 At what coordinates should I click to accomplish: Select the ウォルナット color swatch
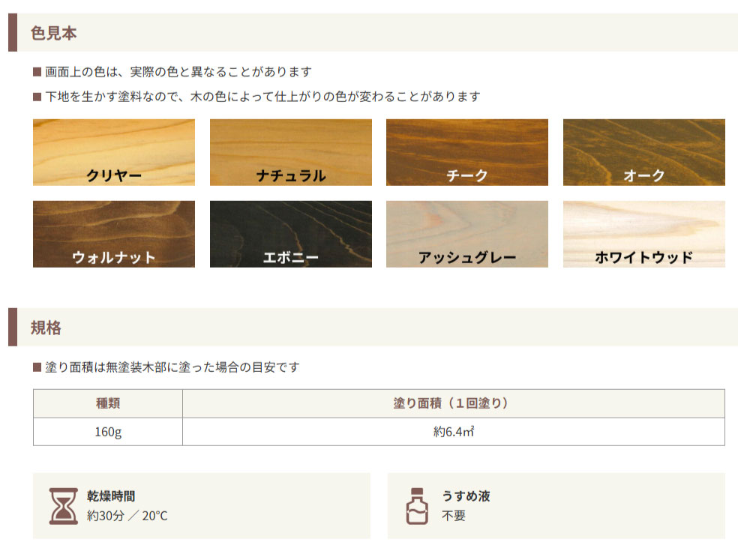point(114,234)
